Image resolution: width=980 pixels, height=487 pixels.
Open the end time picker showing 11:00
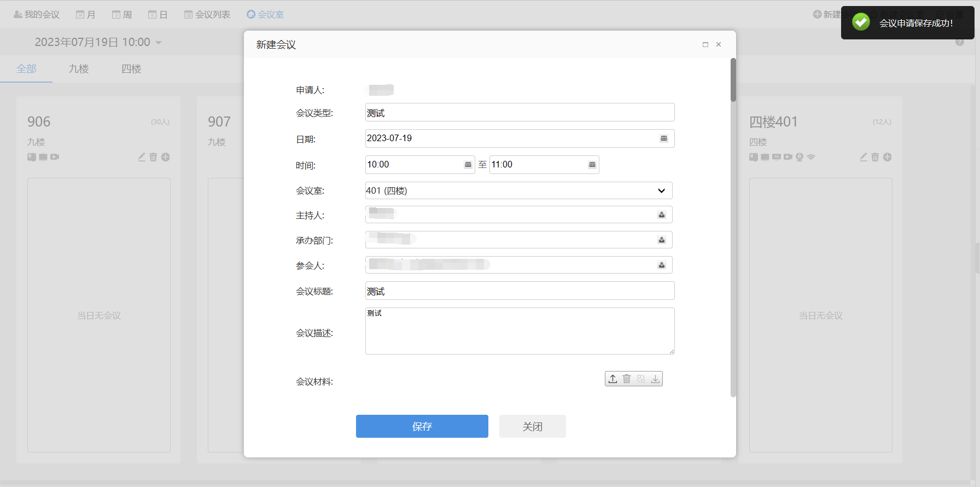click(x=592, y=165)
